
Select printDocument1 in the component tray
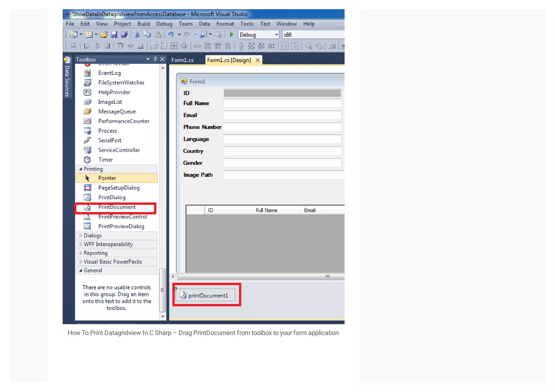pyautogui.click(x=205, y=295)
